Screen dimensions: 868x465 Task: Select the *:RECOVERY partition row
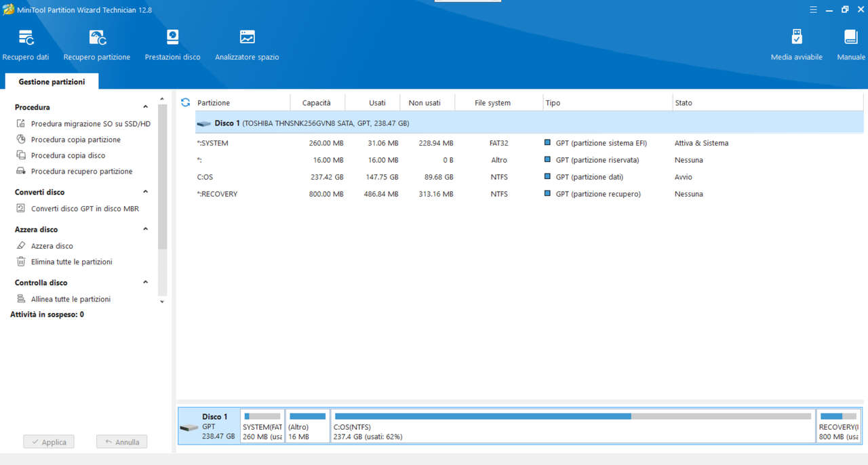[529, 194]
